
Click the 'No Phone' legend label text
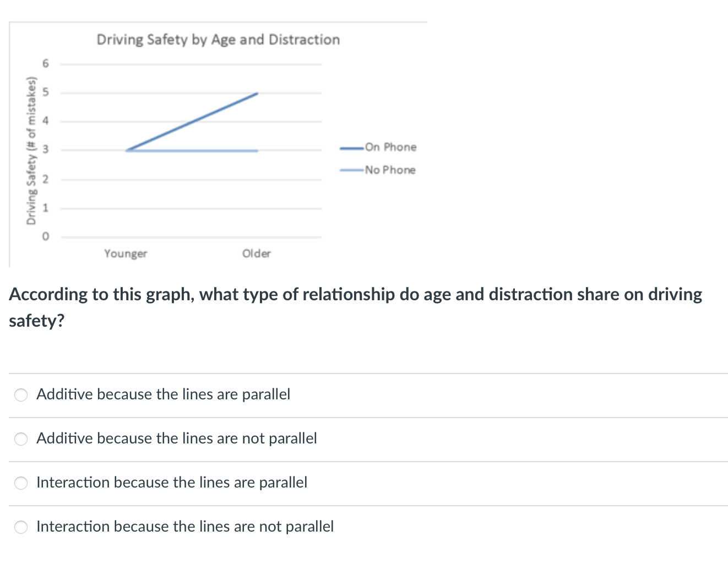390,170
